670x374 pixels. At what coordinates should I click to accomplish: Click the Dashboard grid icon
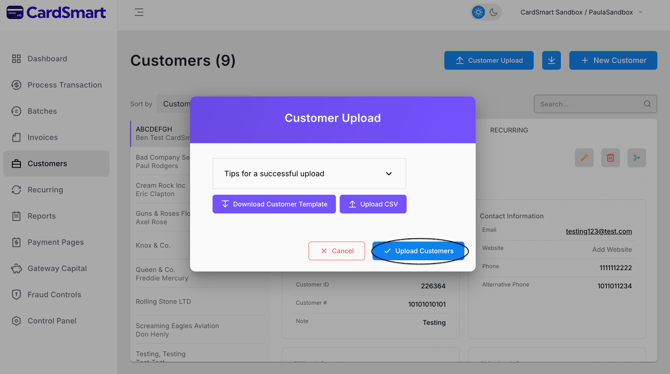16,59
